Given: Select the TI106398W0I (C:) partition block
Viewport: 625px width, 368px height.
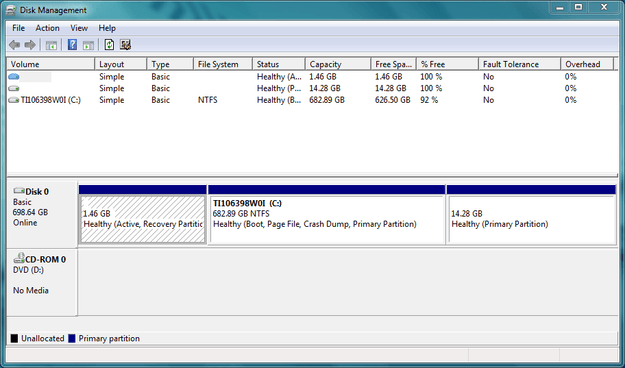Looking at the screenshot, I should coord(326,219).
